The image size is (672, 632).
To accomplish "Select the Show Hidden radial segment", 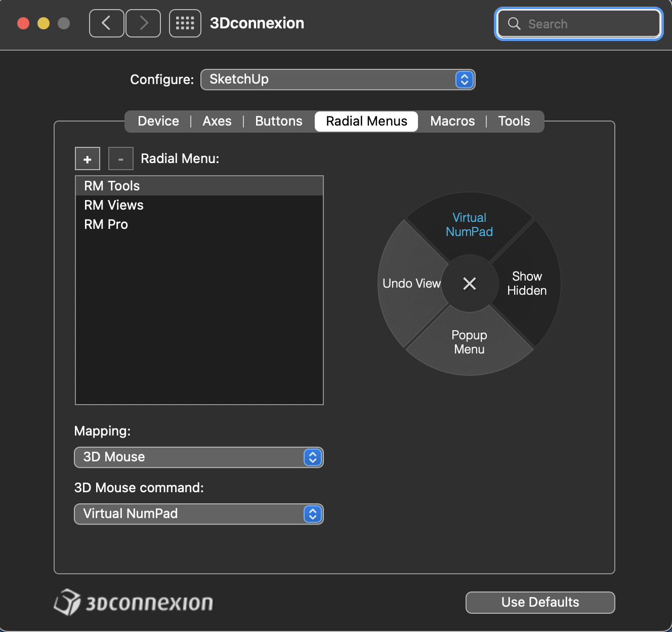I will coord(527,284).
